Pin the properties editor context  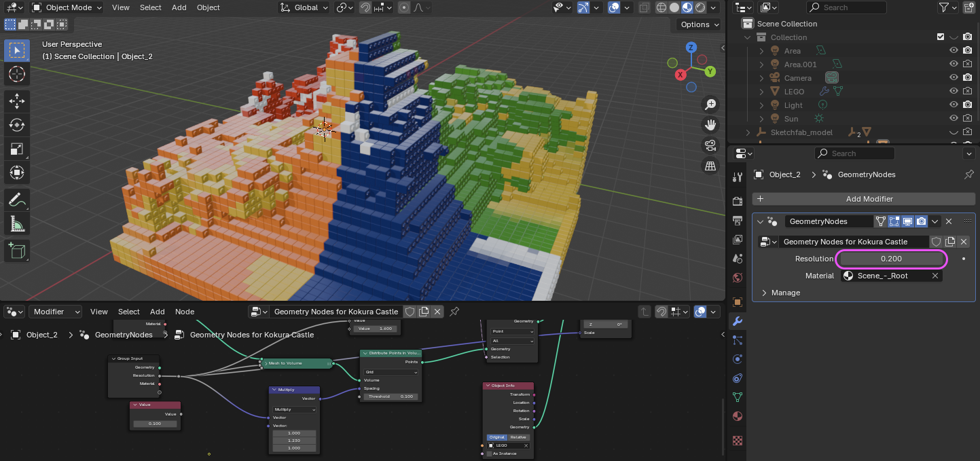pos(969,174)
